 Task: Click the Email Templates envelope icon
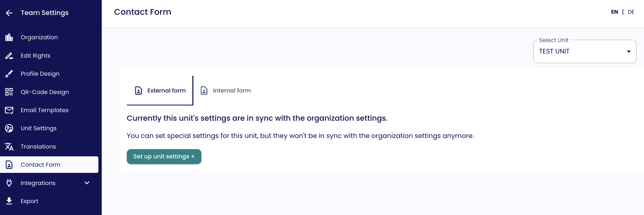[x=9, y=110]
